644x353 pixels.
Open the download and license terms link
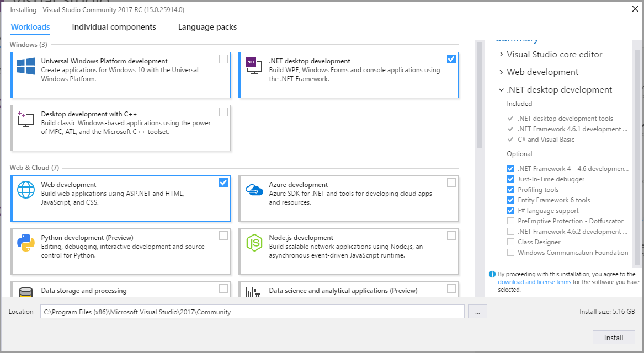pyautogui.click(x=534, y=282)
